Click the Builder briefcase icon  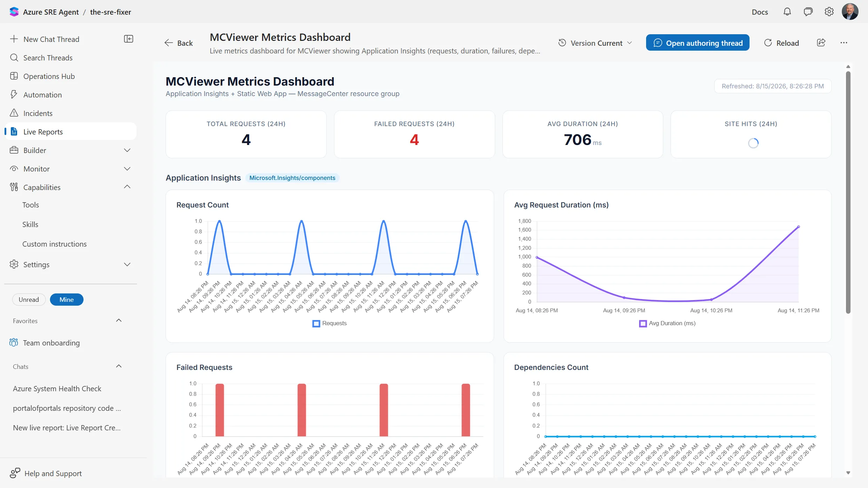(x=14, y=150)
